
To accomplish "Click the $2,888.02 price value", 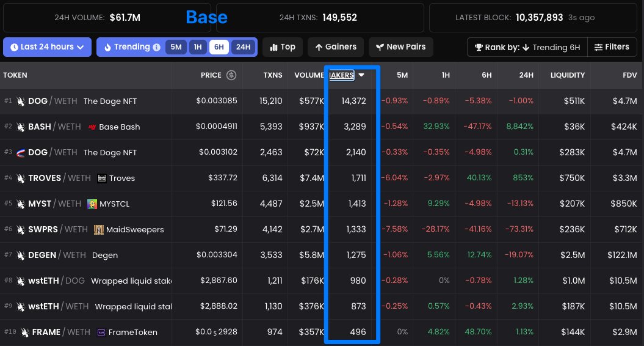I will point(219,306).
